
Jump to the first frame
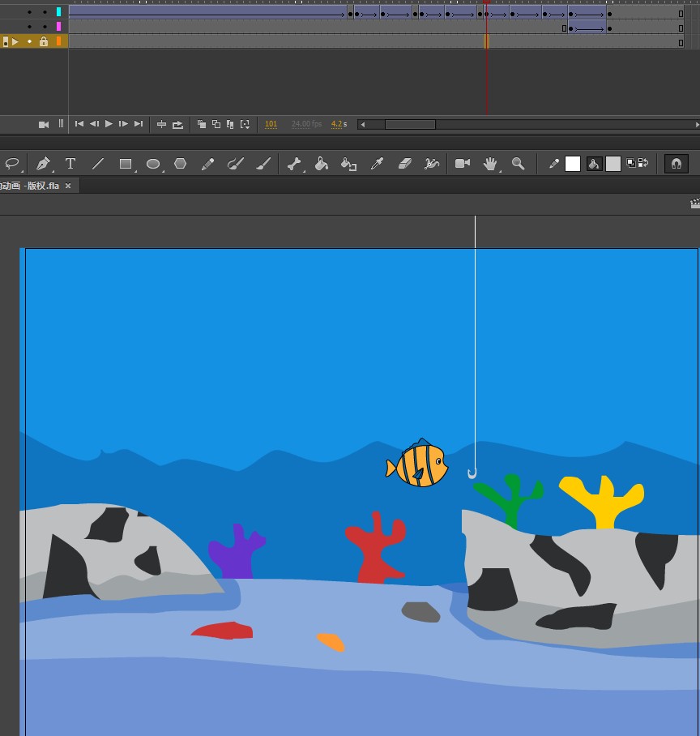coord(79,124)
